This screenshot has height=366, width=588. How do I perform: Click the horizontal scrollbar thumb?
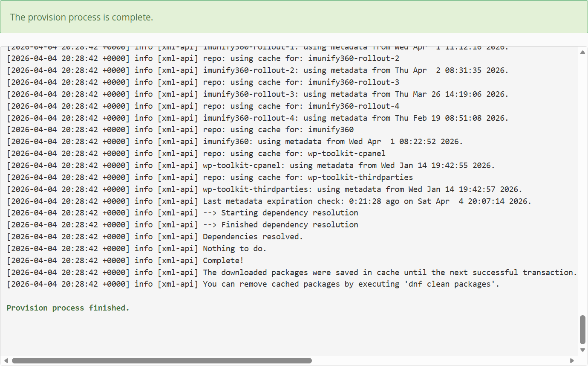click(162, 361)
